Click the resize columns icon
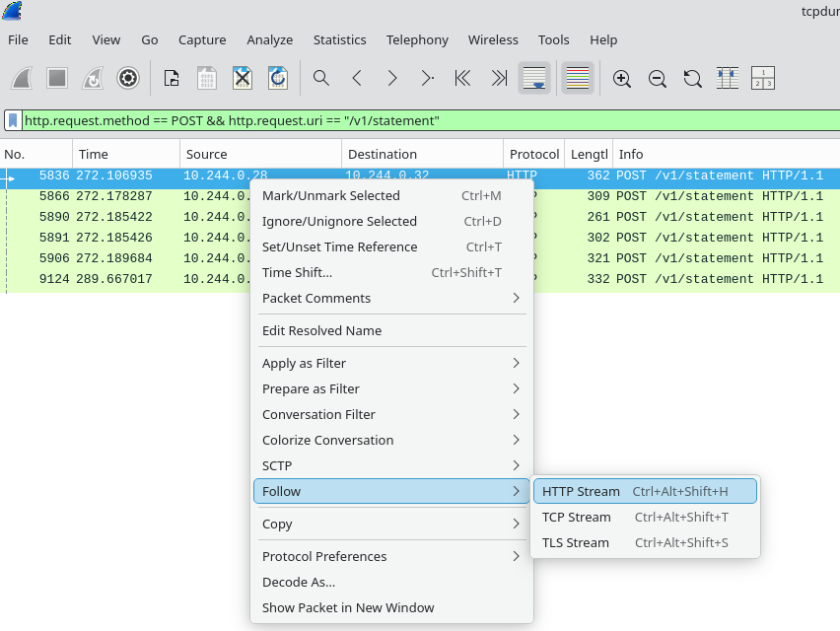This screenshot has width=840, height=631. [x=728, y=78]
